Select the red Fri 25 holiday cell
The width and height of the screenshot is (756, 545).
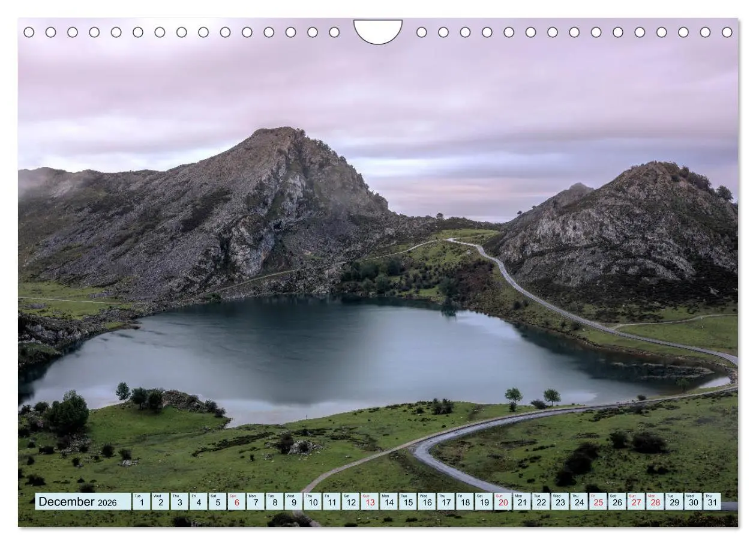(x=598, y=502)
